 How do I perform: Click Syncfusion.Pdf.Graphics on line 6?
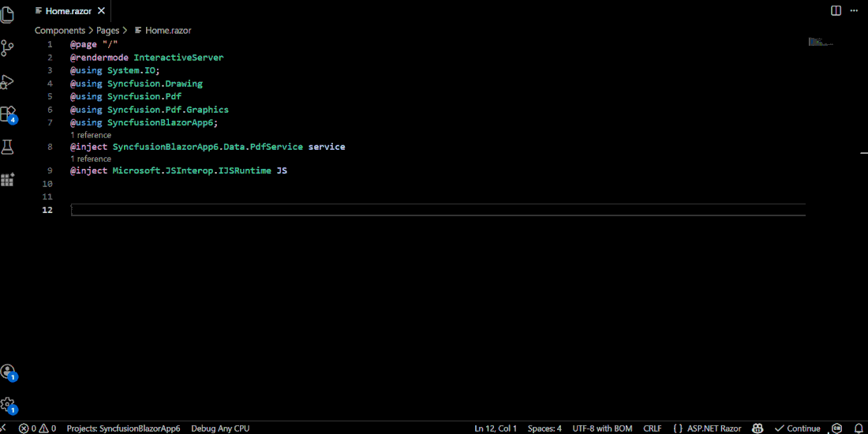click(x=168, y=110)
